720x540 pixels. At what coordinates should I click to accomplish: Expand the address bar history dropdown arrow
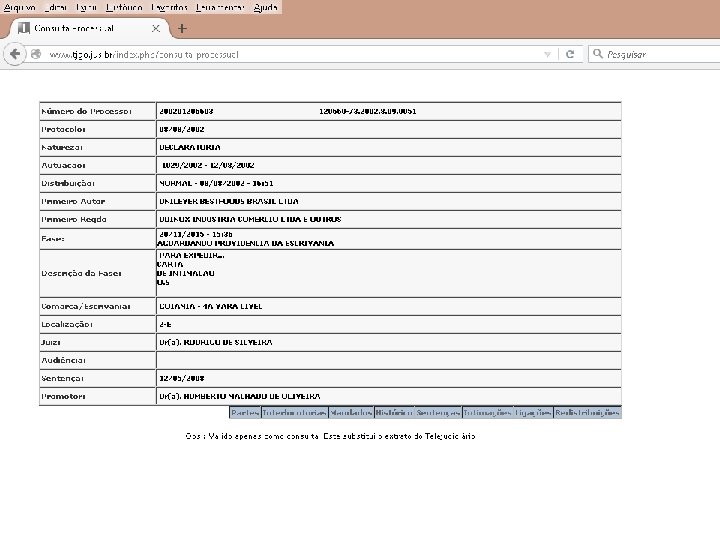pyautogui.click(x=547, y=54)
